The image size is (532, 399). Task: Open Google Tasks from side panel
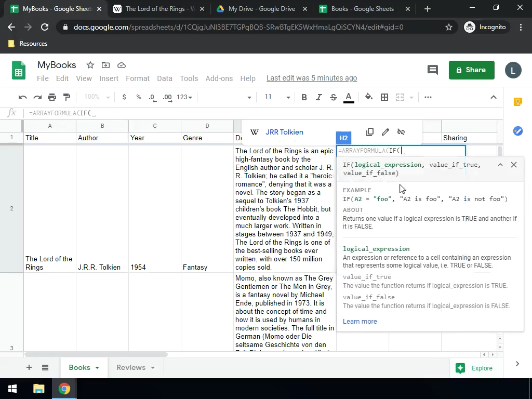tap(518, 130)
